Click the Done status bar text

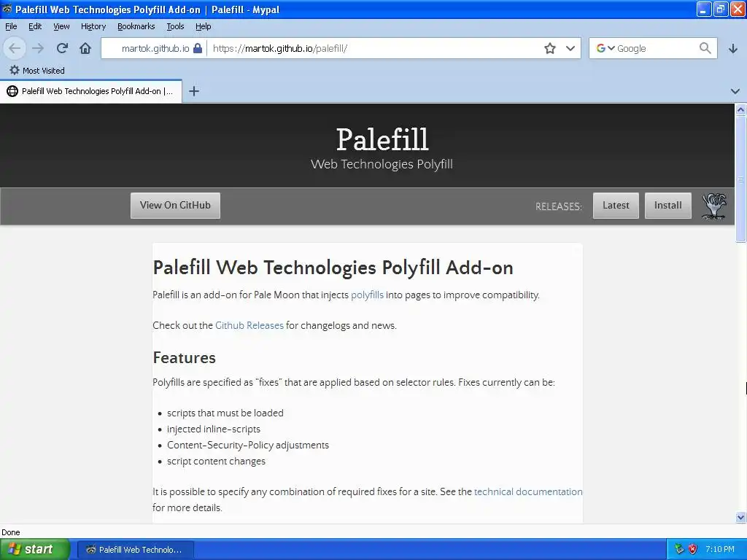[11, 532]
